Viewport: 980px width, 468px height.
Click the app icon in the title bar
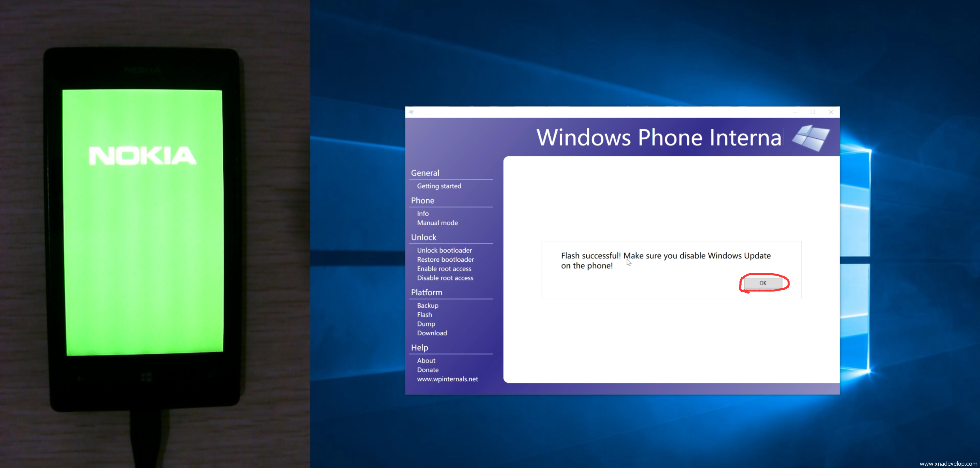click(x=411, y=112)
